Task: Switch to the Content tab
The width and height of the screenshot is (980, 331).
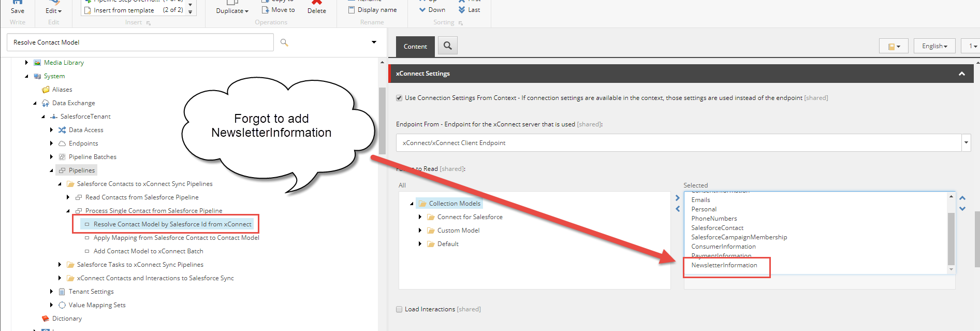Action: click(415, 46)
